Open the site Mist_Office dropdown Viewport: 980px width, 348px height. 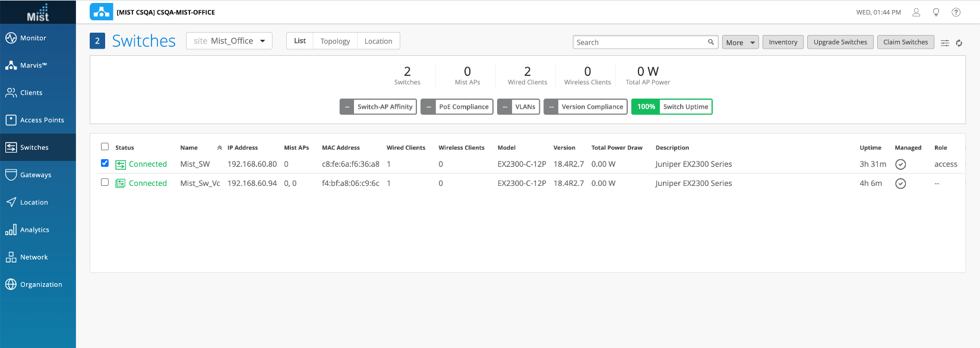point(229,41)
